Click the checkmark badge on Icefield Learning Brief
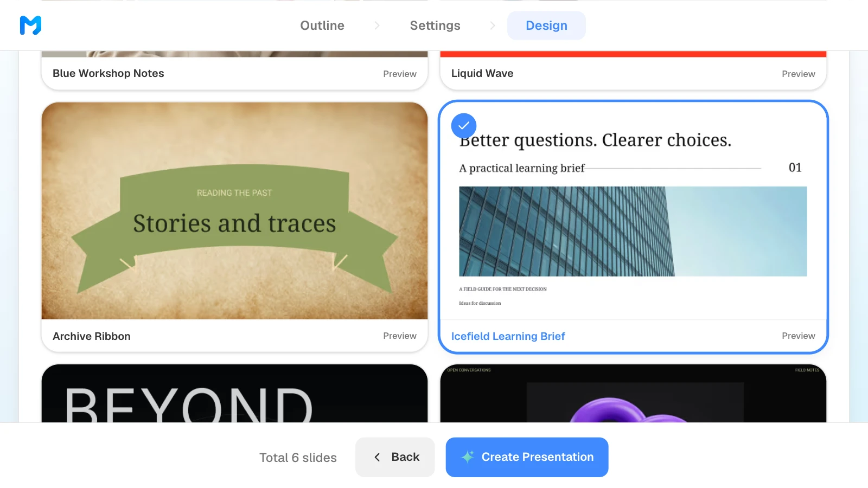Screen dimensions: 868x488 pos(464,126)
